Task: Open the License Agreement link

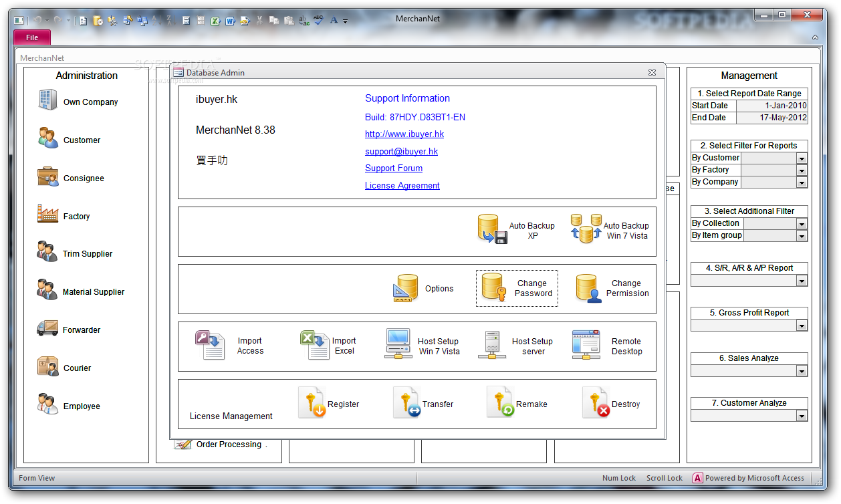Action: (x=402, y=186)
